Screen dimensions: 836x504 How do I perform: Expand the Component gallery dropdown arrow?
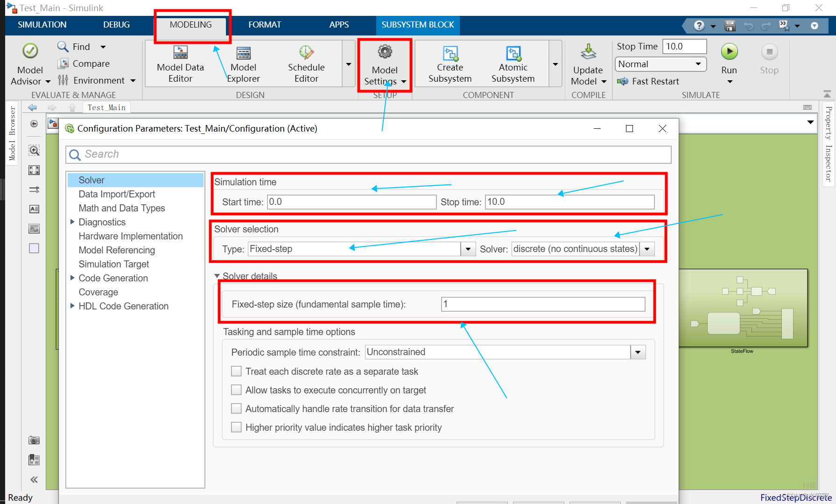pyautogui.click(x=555, y=64)
